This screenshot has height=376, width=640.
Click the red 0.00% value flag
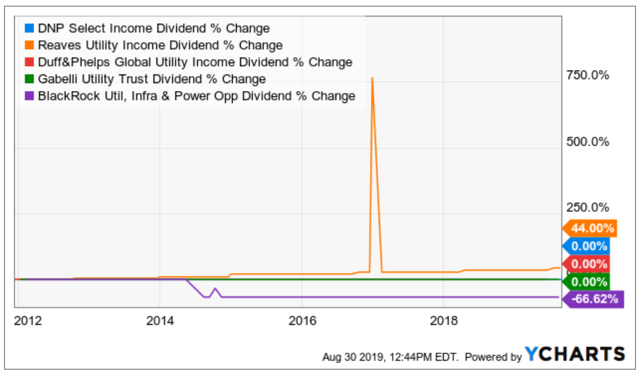[x=587, y=264]
